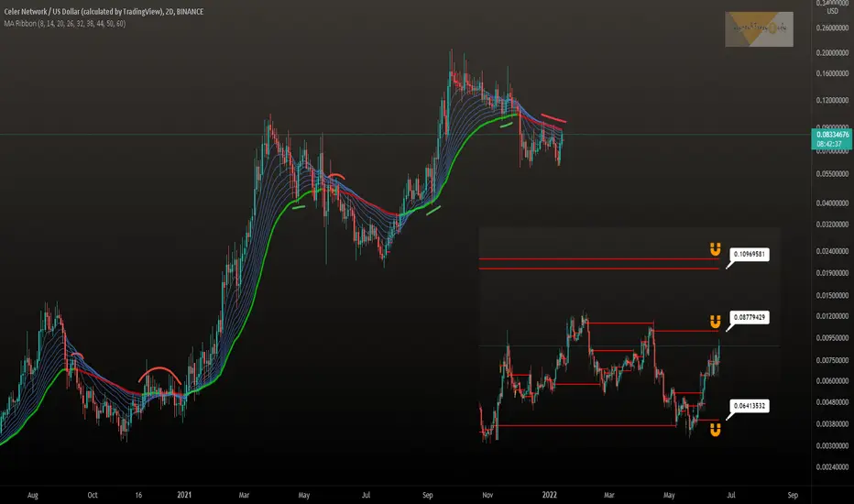This screenshot has height=504, width=854.
Task: Click the magnet icon beside the 0.06413532 label
Action: coord(715,431)
